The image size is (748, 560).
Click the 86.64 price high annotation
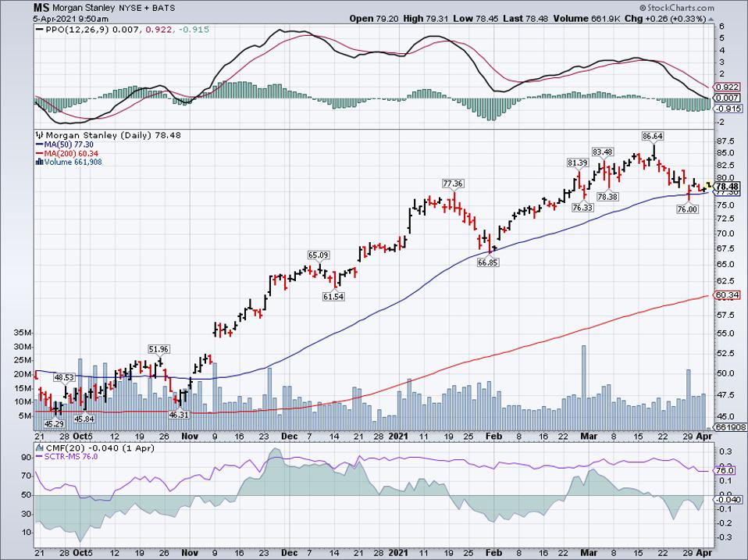pyautogui.click(x=653, y=136)
